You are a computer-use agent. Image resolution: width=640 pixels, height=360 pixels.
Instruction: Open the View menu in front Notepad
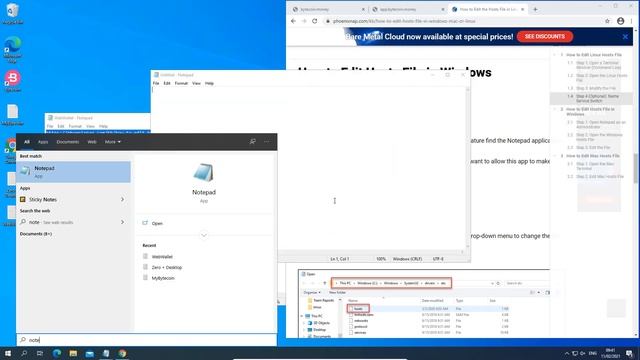coord(196,83)
